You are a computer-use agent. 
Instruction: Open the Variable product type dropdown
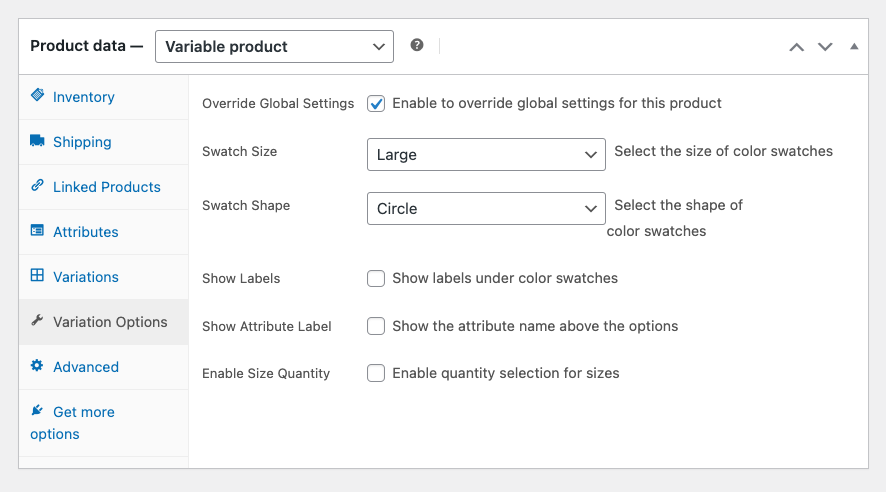275,46
